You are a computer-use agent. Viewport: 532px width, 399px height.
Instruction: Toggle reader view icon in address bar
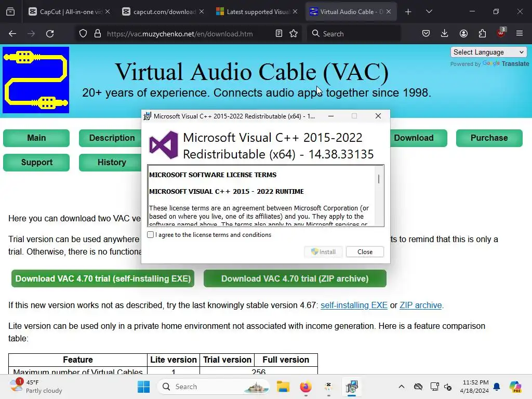[x=279, y=34]
